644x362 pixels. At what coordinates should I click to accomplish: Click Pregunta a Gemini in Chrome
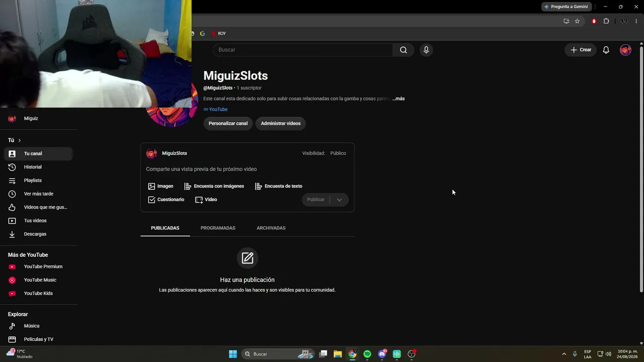point(567,7)
